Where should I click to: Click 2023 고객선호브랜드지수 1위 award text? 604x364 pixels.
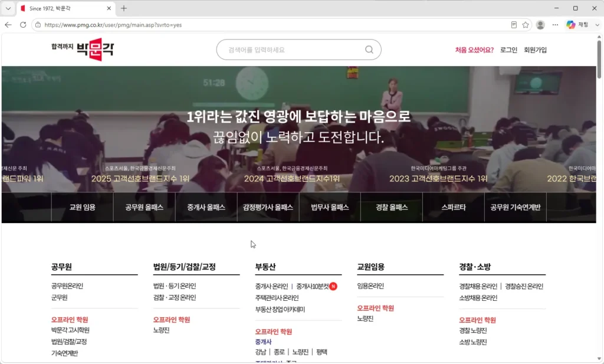[x=438, y=179]
